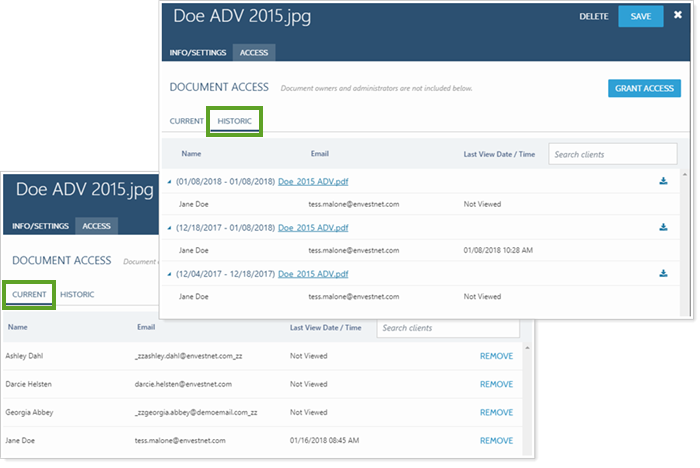Click the Grant Access button
Viewport: 700px width, 468px height.
click(x=644, y=89)
